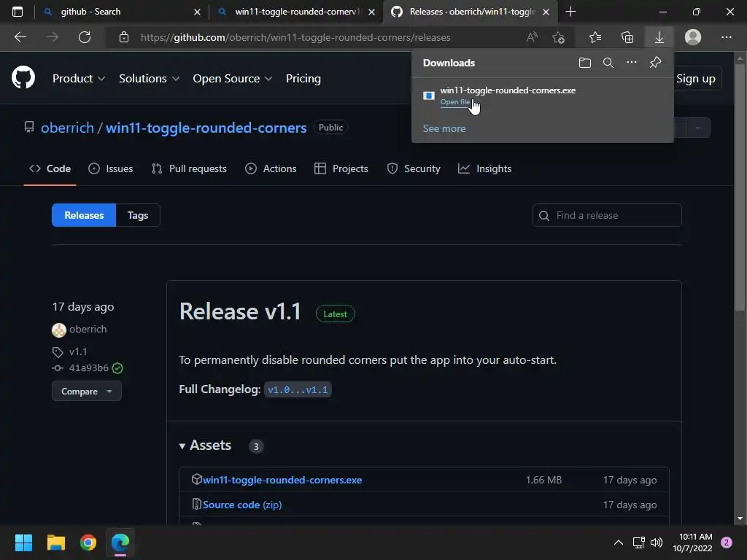Open notification center badge
The height and width of the screenshot is (560, 747).
[727, 542]
